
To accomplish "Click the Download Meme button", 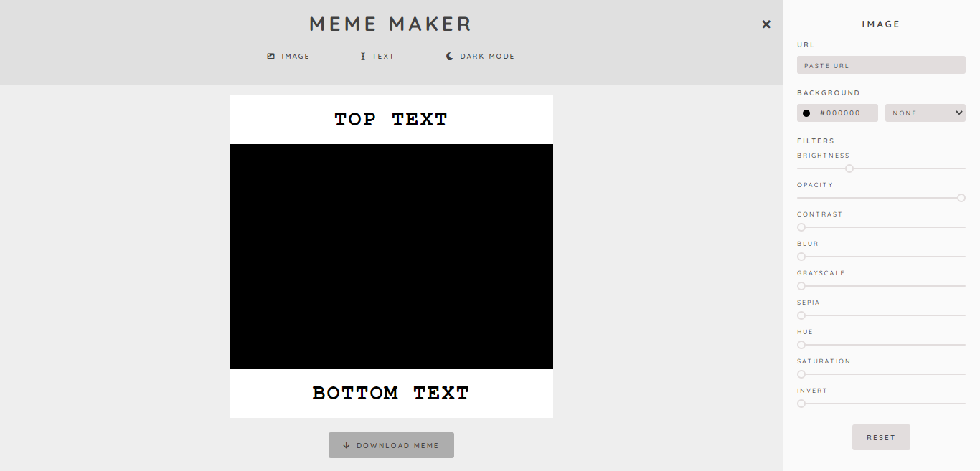I will [x=391, y=445].
